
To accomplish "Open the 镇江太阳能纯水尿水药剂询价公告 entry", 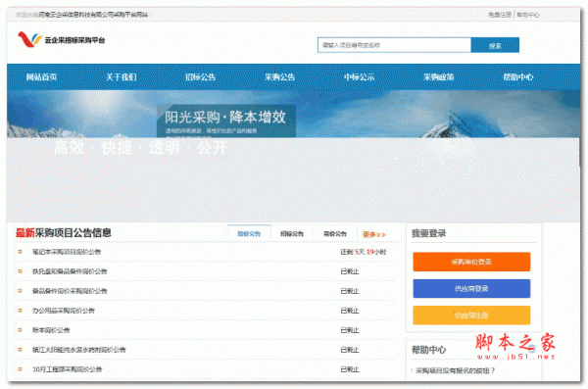I will point(79,350).
